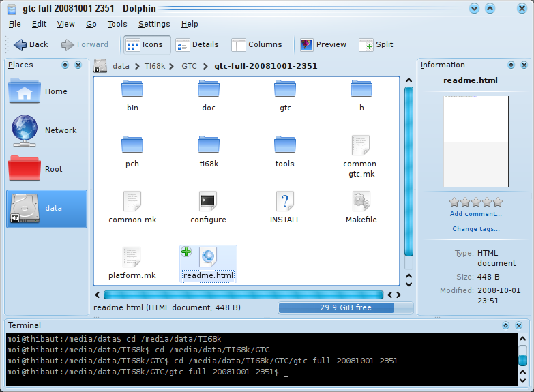Go back with the Back arrow button
The width and height of the screenshot is (534, 392).
point(31,44)
